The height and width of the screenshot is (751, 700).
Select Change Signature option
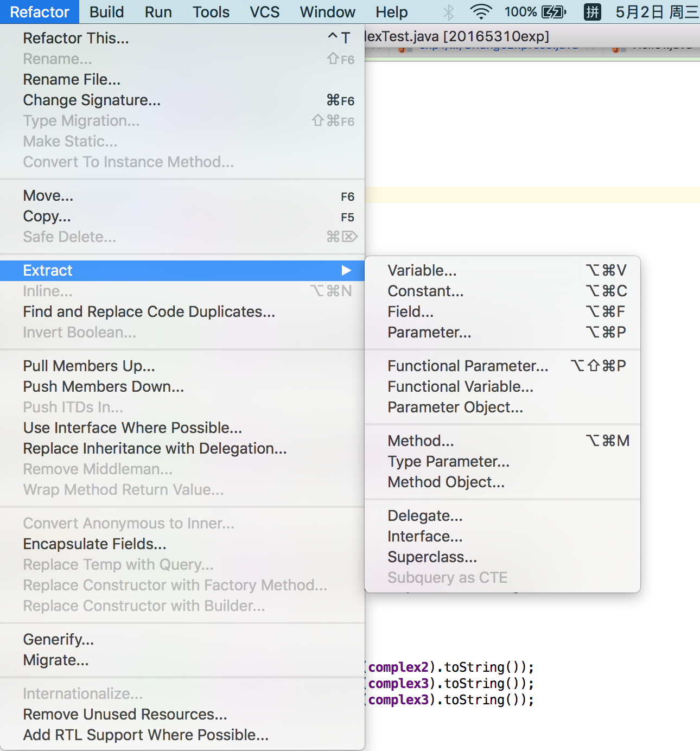pos(92,100)
